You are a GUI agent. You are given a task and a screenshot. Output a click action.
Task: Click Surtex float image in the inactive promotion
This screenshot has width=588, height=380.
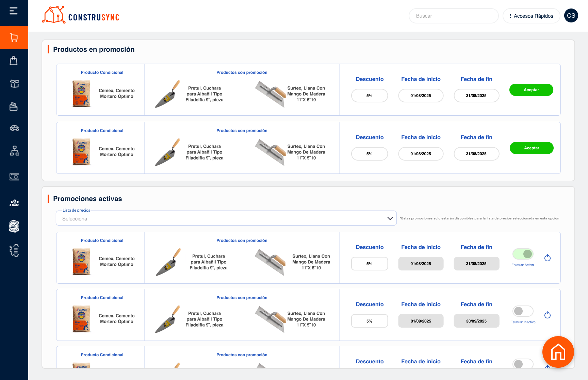(271, 319)
